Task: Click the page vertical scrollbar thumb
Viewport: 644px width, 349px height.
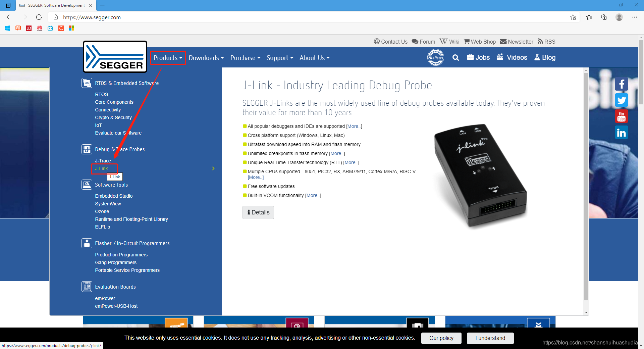Action: [x=641, y=72]
